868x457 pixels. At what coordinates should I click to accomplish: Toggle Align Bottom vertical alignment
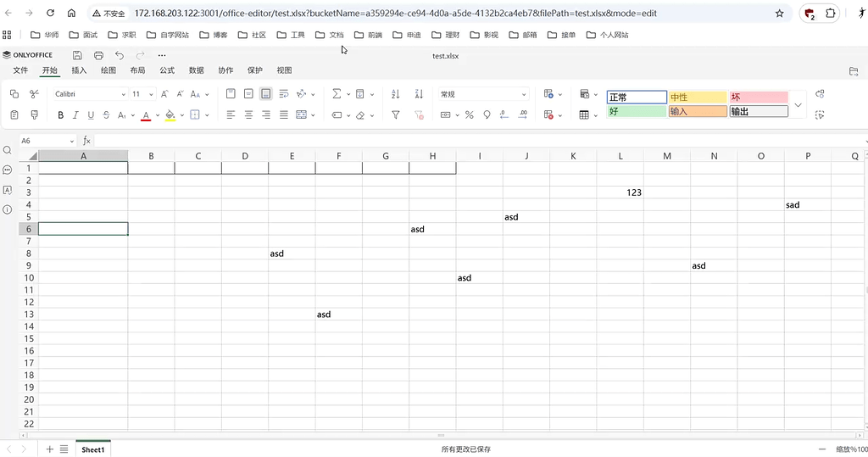tap(266, 94)
